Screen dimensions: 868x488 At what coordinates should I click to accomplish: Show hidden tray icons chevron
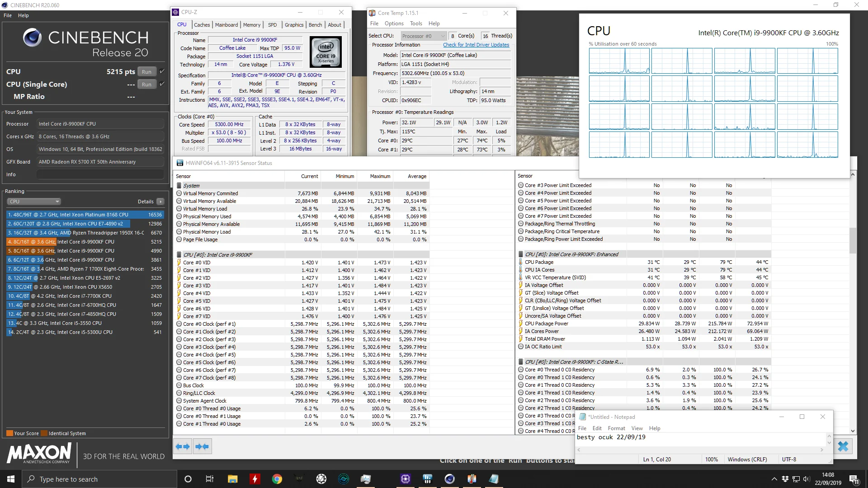pos(774,479)
